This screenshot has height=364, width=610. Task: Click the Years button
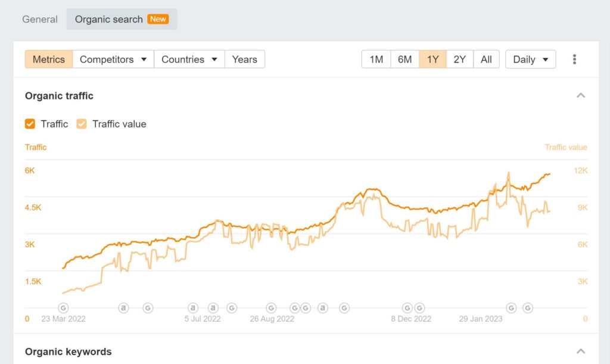pyautogui.click(x=244, y=60)
